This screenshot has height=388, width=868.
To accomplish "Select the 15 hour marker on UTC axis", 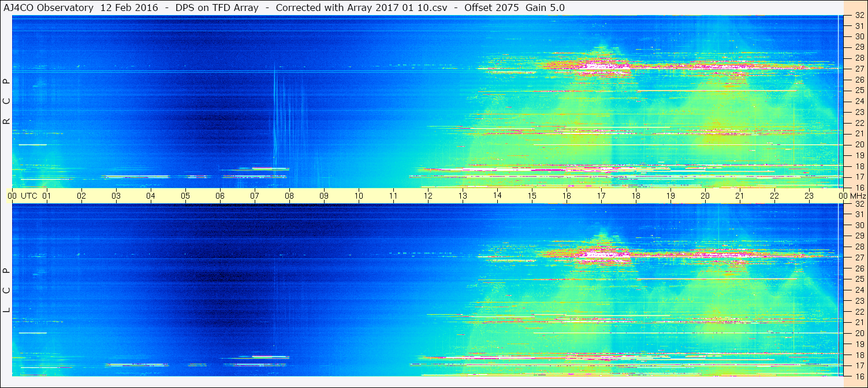I will tap(532, 196).
